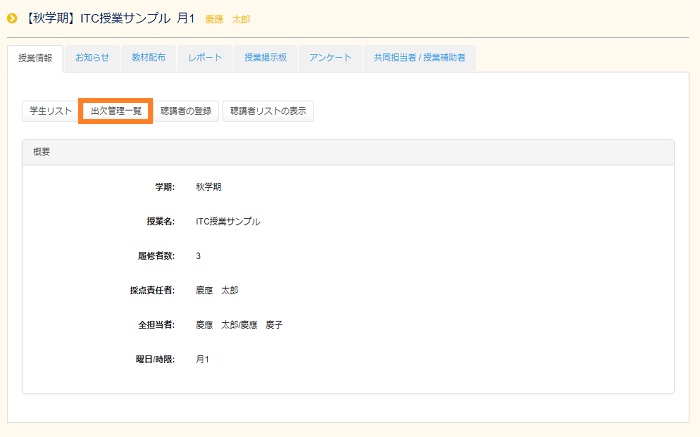Click the 履修者数 value 3

[x=198, y=256]
